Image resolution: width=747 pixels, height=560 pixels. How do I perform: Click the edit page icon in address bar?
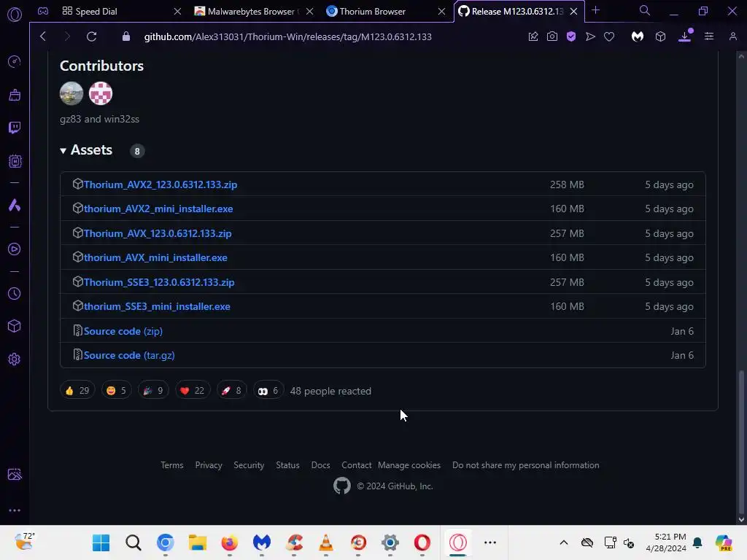(533, 36)
